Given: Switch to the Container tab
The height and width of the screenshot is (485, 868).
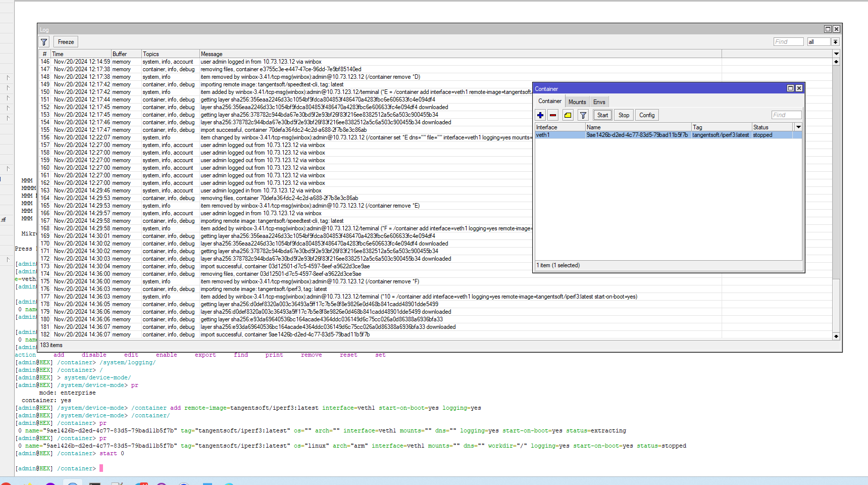Looking at the screenshot, I should click(549, 101).
